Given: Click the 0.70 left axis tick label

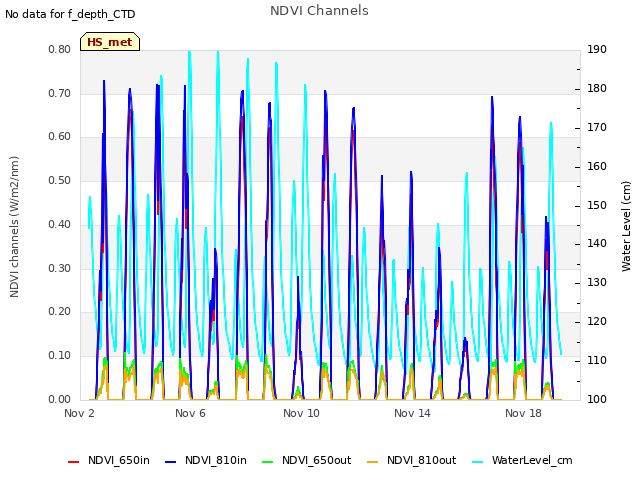Looking at the screenshot, I should tap(60, 93).
